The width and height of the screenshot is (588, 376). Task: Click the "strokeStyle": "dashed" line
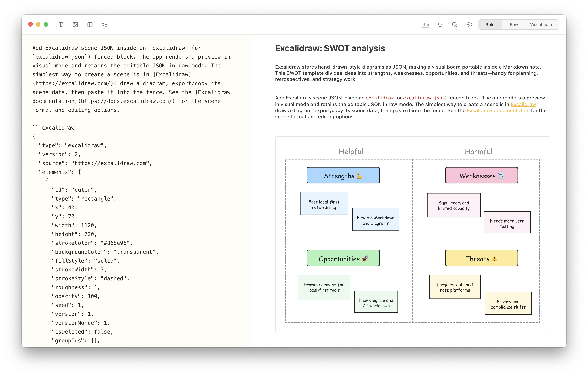point(90,278)
